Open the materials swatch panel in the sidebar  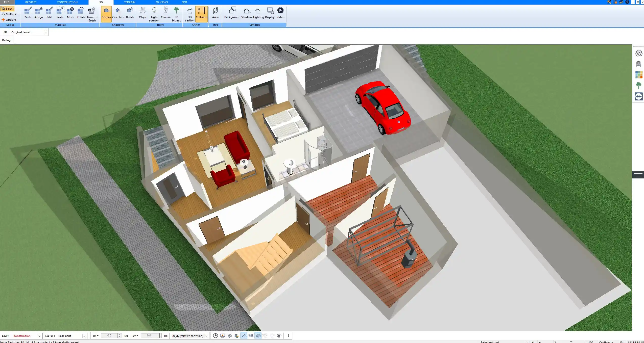pyautogui.click(x=639, y=75)
